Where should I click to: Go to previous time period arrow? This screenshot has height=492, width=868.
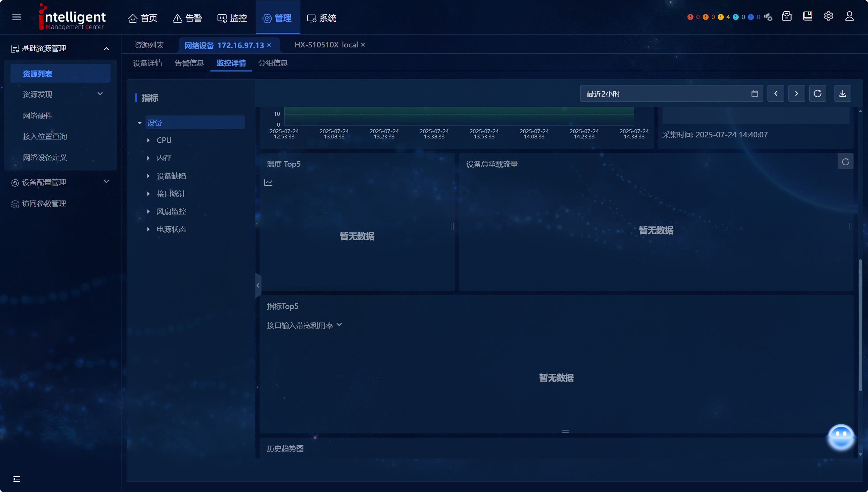pyautogui.click(x=776, y=93)
